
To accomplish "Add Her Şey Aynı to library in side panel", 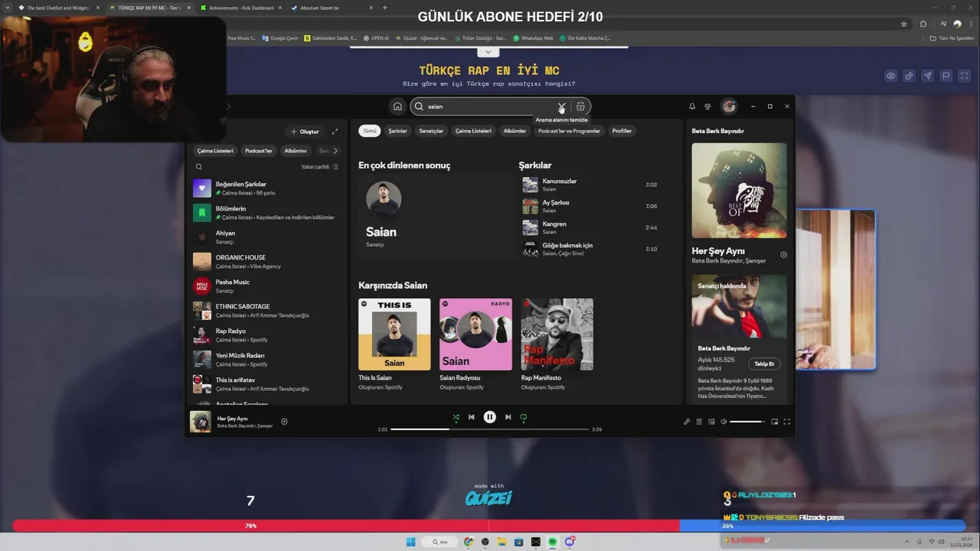I will pyautogui.click(x=783, y=255).
